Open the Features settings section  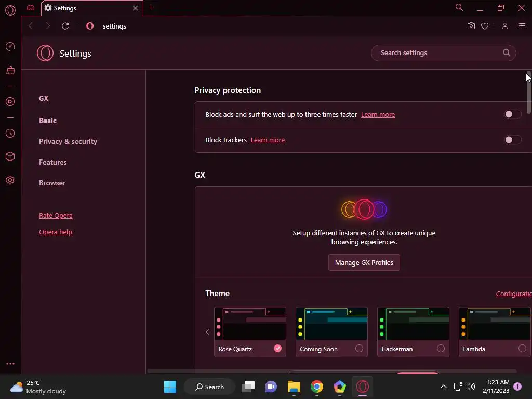[x=52, y=162]
